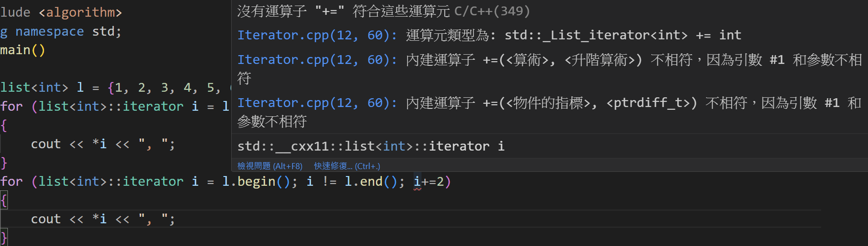Place cursor on the underlined i variable
868x246 pixels.
tap(417, 181)
